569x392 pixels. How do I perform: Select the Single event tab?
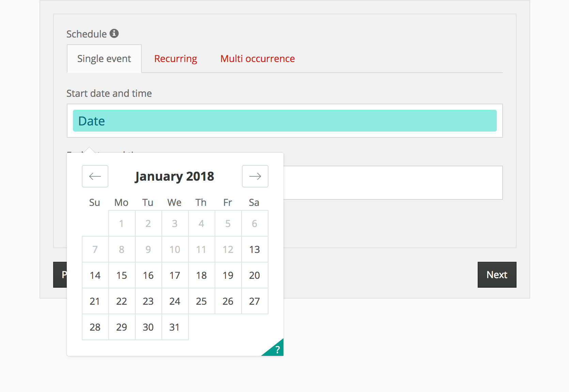[x=104, y=59]
